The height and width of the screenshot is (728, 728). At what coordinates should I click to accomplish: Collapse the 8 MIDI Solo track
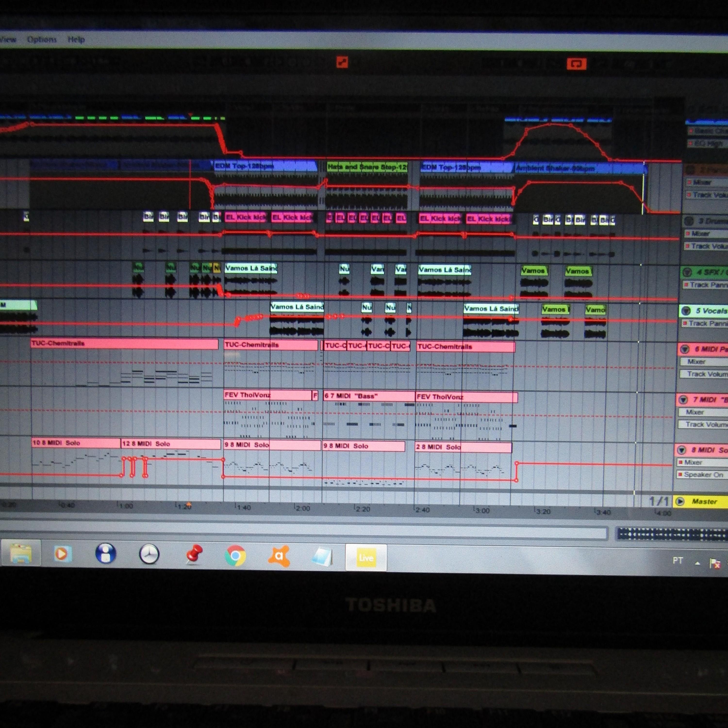681,449
